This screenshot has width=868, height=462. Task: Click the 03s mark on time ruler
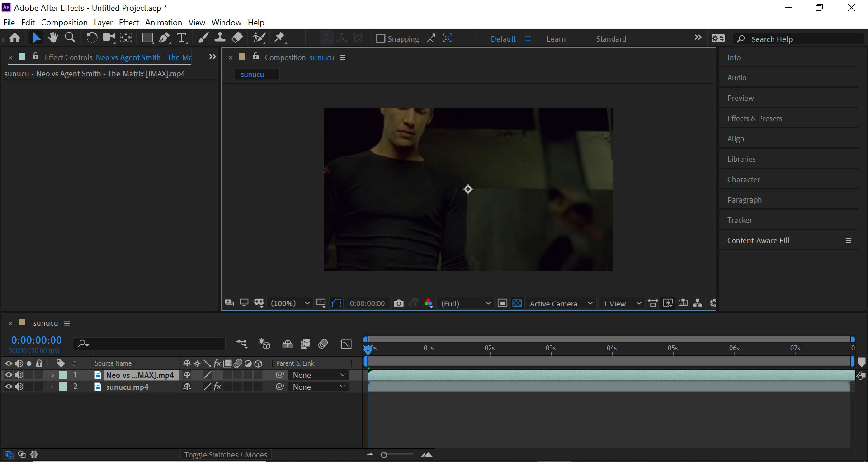551,348
